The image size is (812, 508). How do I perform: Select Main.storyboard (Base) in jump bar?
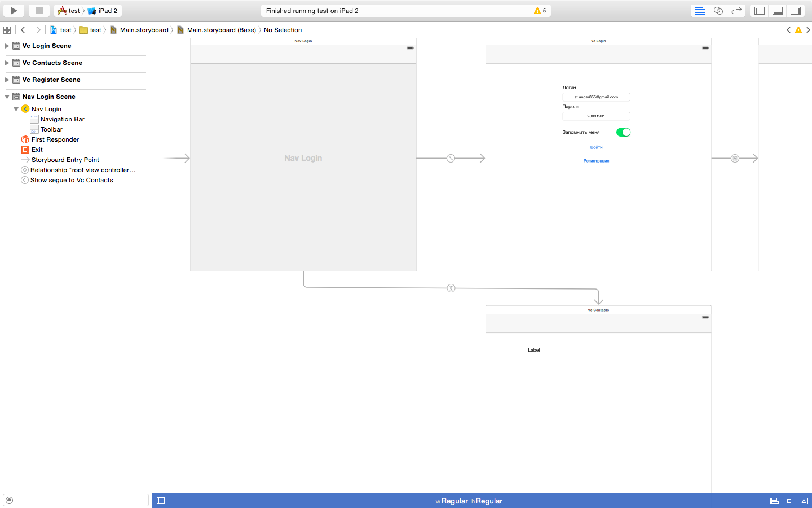pyautogui.click(x=221, y=30)
